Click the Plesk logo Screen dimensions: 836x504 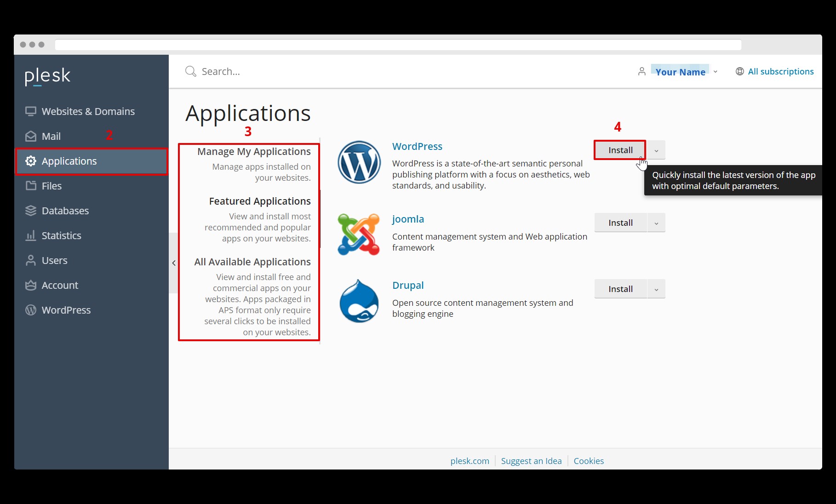(47, 76)
